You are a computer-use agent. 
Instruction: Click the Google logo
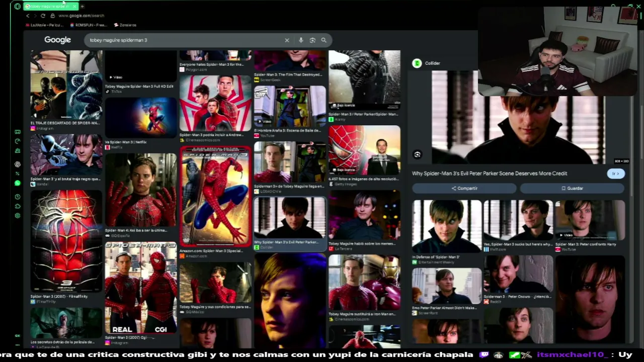pyautogui.click(x=57, y=40)
